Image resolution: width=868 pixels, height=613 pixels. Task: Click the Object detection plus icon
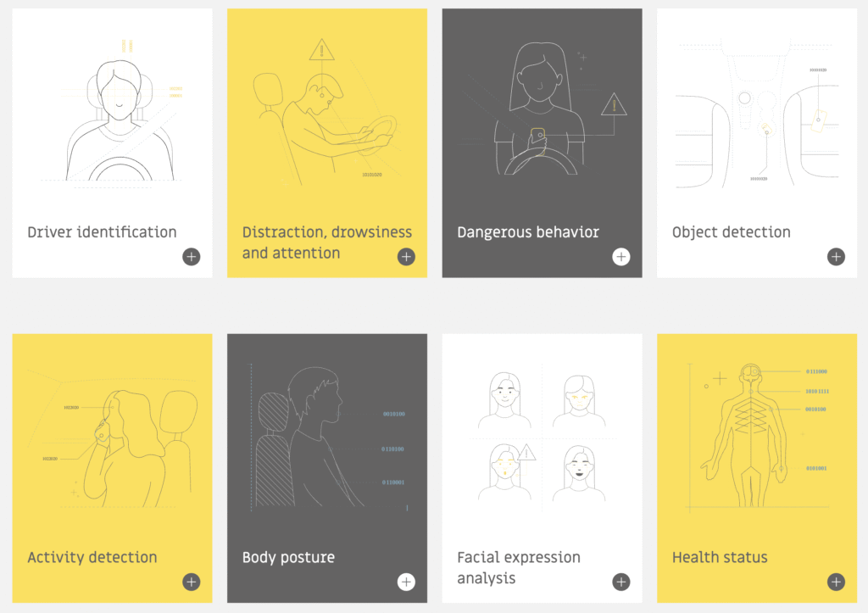click(x=836, y=256)
